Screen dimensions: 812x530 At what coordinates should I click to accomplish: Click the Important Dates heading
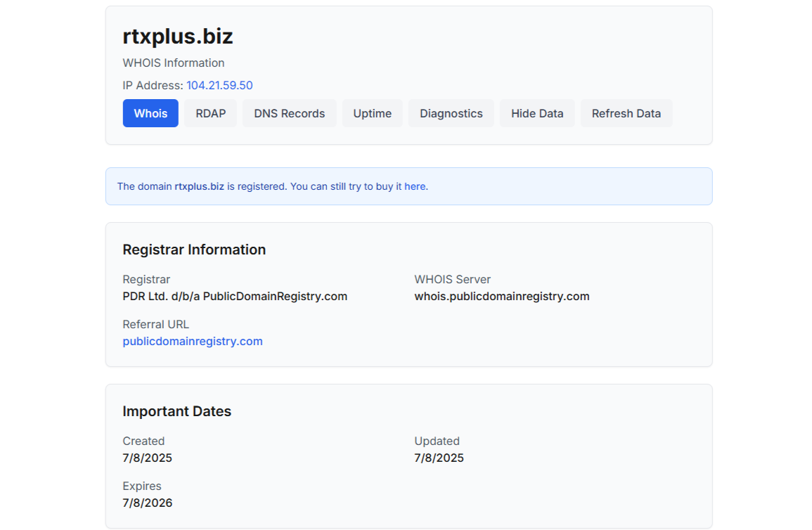click(x=176, y=411)
